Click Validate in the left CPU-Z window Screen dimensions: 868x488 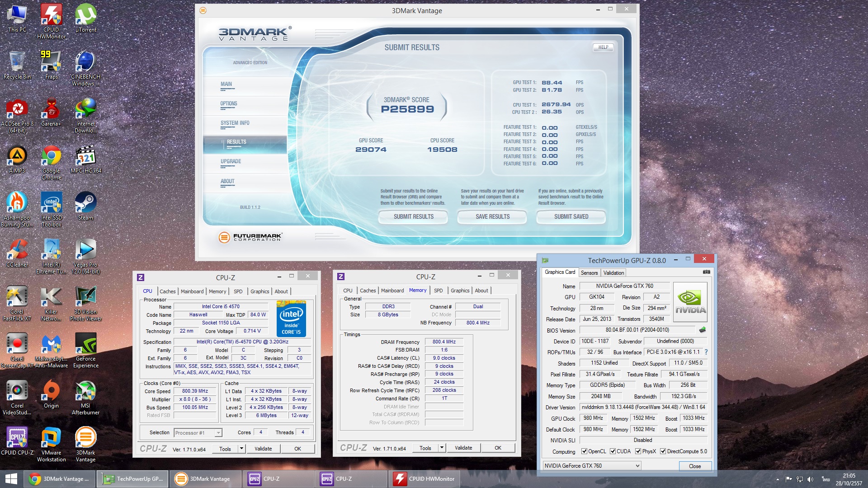(263, 449)
